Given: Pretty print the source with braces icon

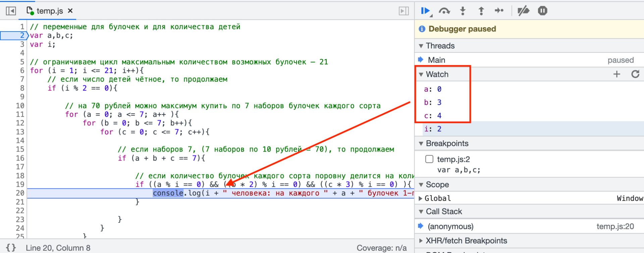Looking at the screenshot, I should point(11,248).
